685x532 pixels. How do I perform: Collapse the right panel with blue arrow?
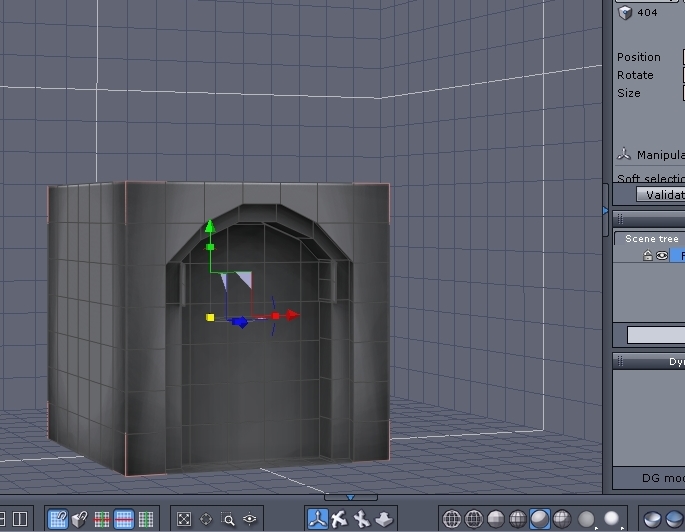[x=605, y=210]
